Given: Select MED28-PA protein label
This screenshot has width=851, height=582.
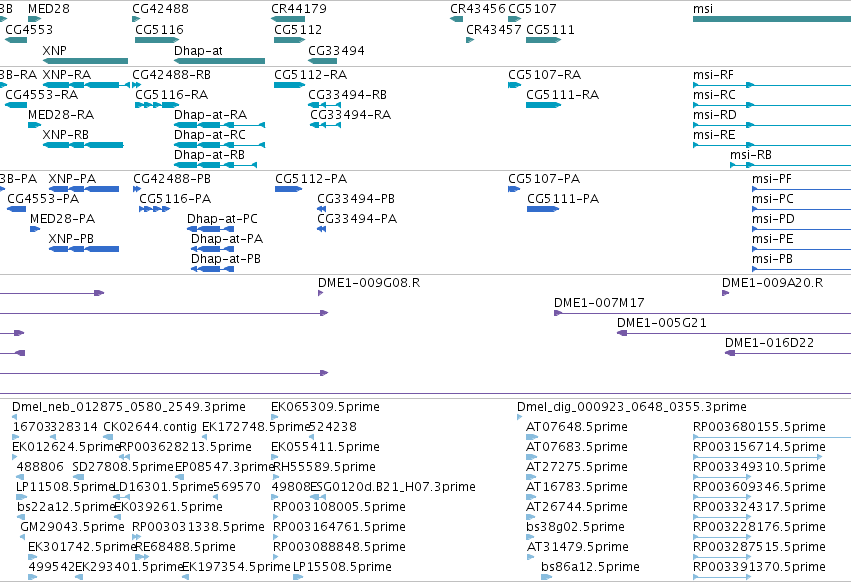Looking at the screenshot, I should (x=62, y=219).
